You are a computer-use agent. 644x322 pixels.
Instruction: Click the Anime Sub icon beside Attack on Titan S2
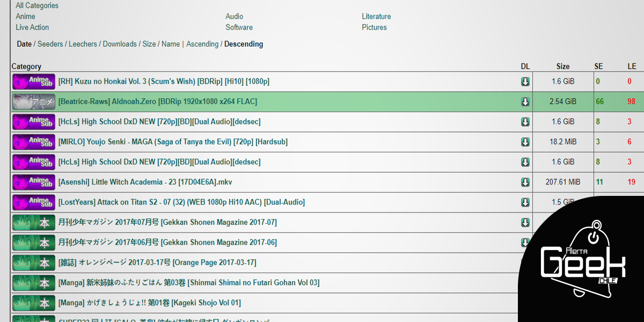click(x=34, y=202)
